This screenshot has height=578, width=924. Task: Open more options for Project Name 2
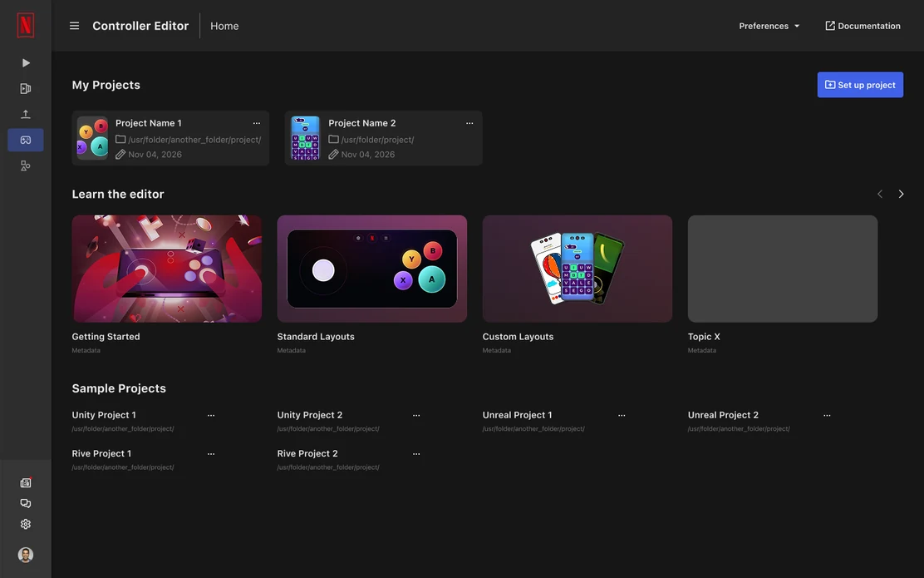(x=469, y=123)
